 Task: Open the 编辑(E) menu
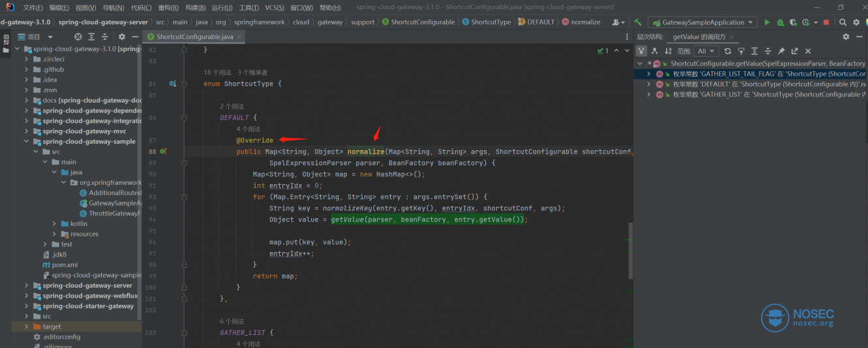59,8
